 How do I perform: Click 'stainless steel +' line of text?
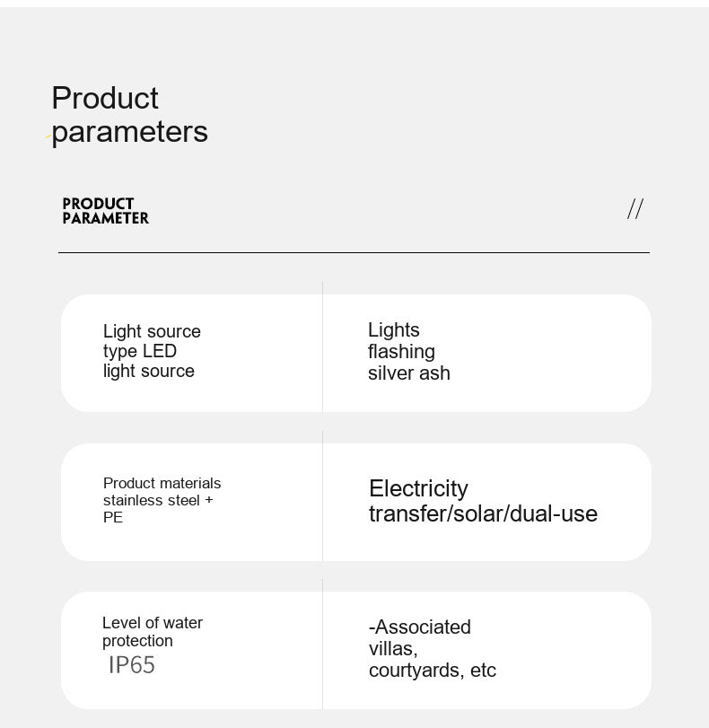[158, 500]
